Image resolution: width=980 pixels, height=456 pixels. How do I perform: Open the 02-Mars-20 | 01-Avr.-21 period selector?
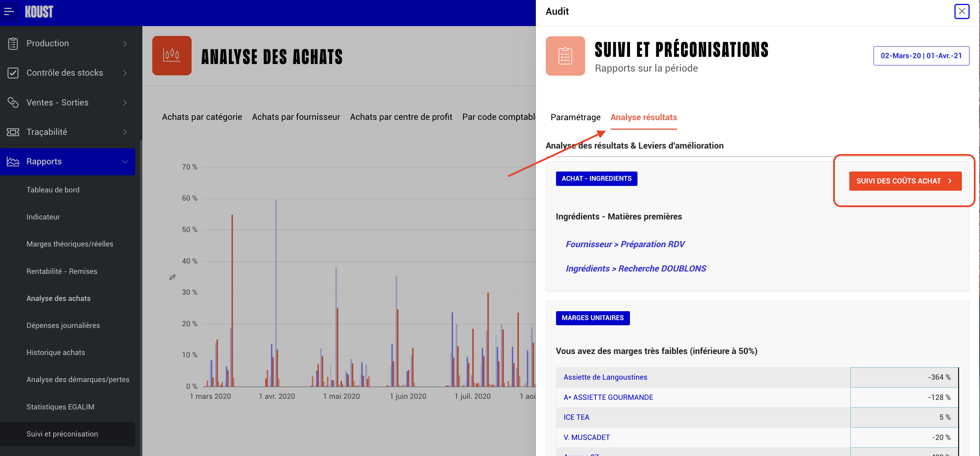click(921, 56)
